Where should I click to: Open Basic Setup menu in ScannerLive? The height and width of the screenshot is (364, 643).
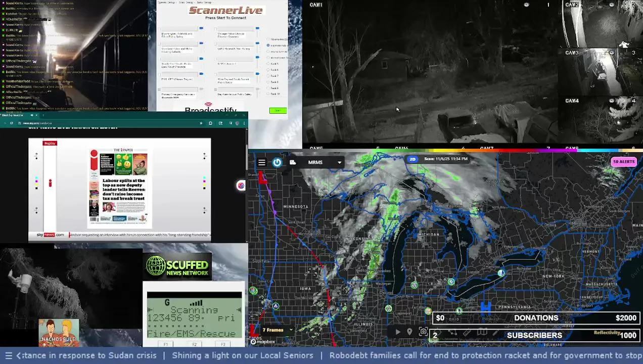point(204,3)
